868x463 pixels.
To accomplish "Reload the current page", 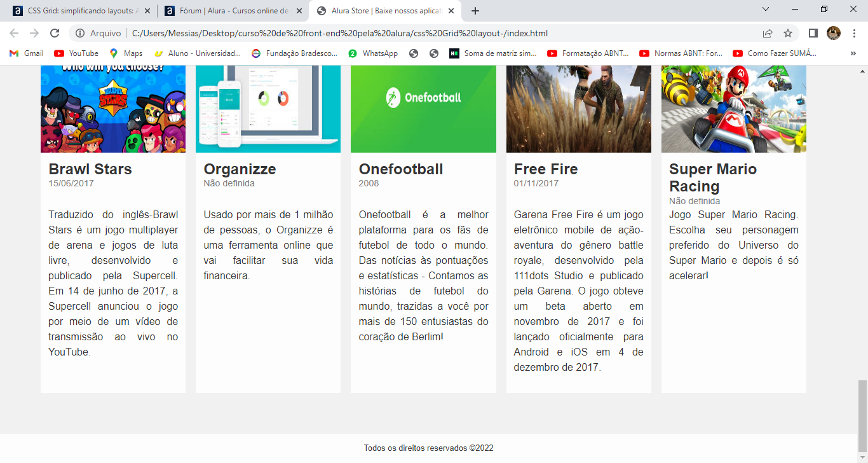I will pyautogui.click(x=55, y=33).
